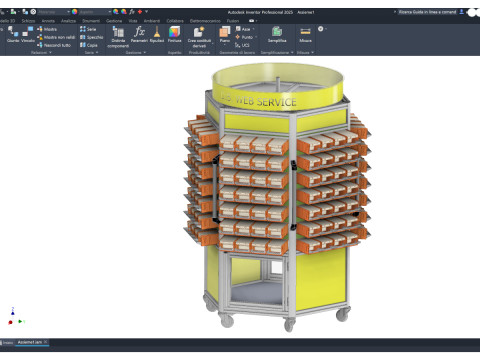Select the Giunto joint tool
The height and width of the screenshot is (360, 480).
13,35
